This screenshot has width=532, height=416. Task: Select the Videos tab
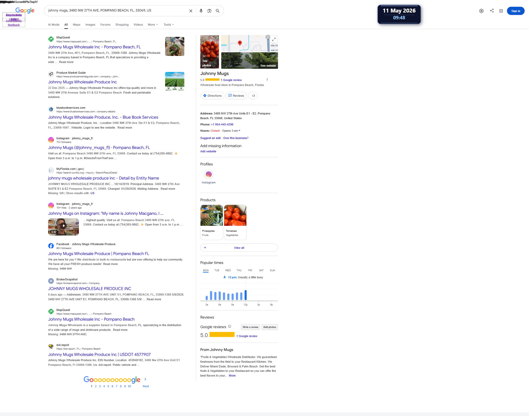point(138,25)
